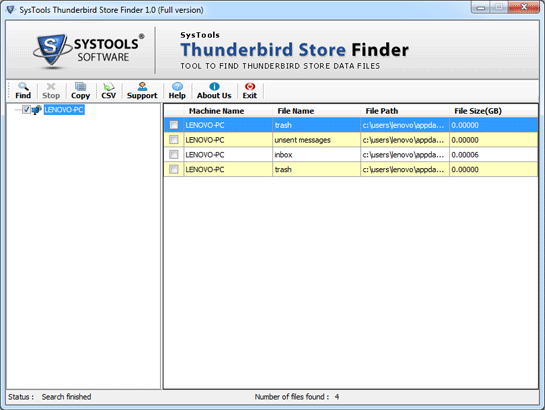This screenshot has height=410, width=545.
Task: Toggle the LENOVO-PC tree checkbox
Action: [26, 109]
